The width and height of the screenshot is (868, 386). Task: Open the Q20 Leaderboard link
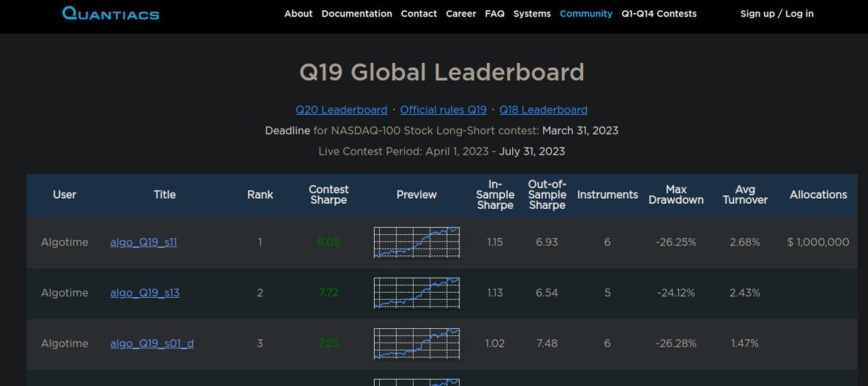(341, 110)
